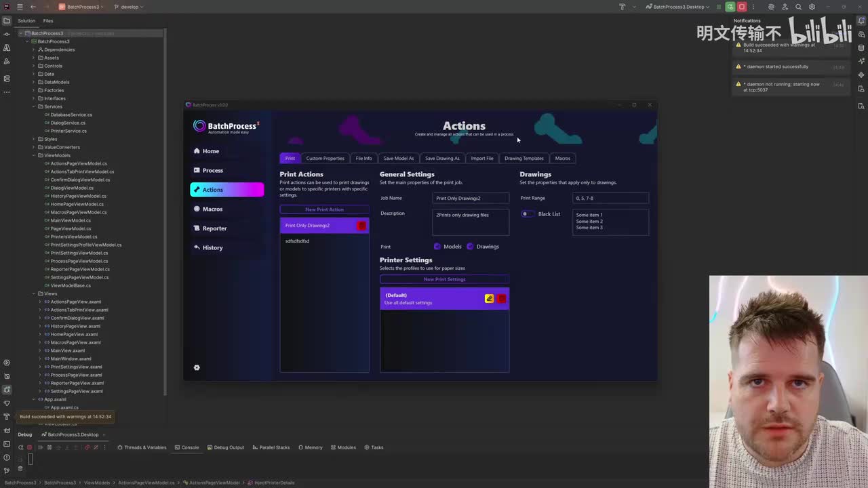Image resolution: width=868 pixels, height=488 pixels.
Task: Click the debug panel stop button
Action: [x=29, y=447]
